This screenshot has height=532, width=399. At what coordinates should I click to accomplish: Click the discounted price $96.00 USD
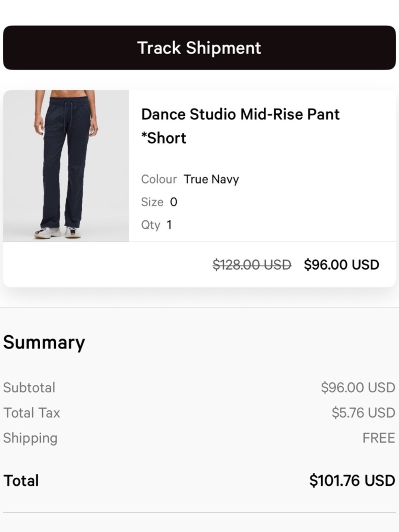(x=342, y=264)
